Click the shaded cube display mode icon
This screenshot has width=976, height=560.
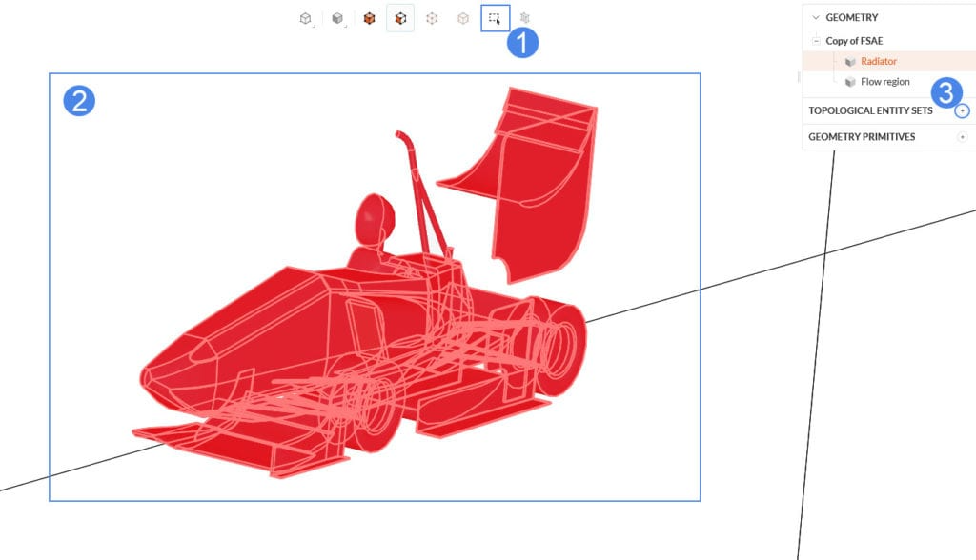coord(336,19)
